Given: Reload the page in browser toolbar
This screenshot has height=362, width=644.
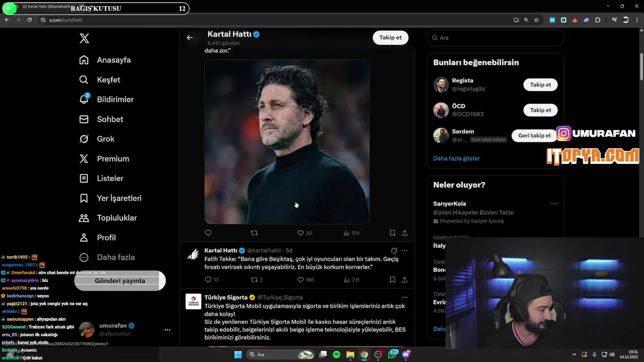Looking at the screenshot, I should coord(29,20).
